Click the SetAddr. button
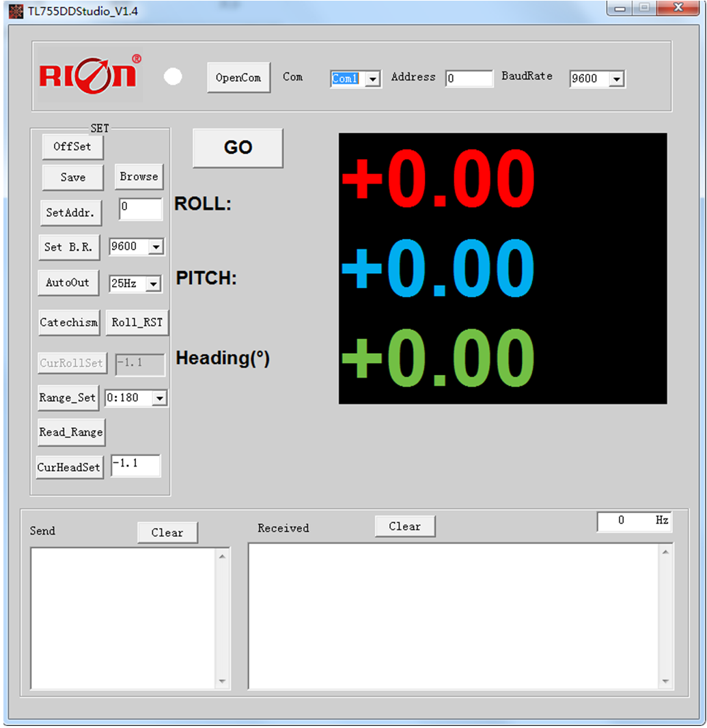 pyautogui.click(x=70, y=212)
